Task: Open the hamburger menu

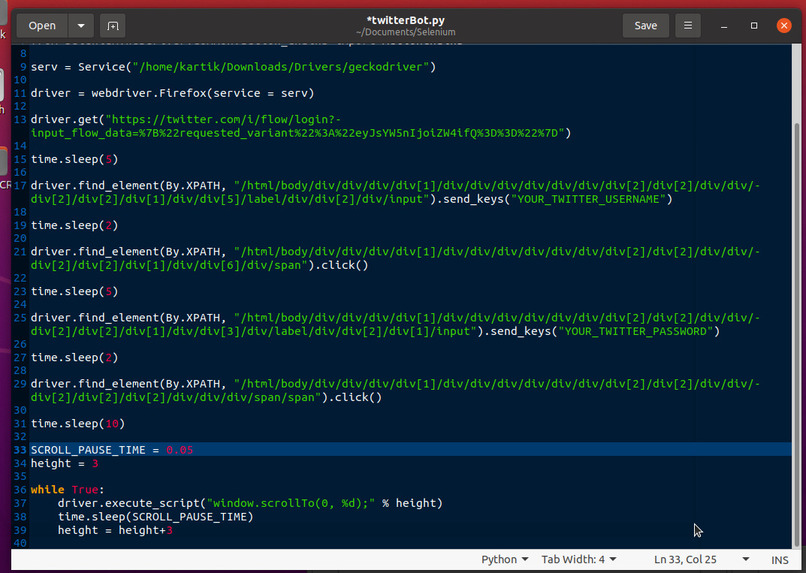Action: pos(688,26)
